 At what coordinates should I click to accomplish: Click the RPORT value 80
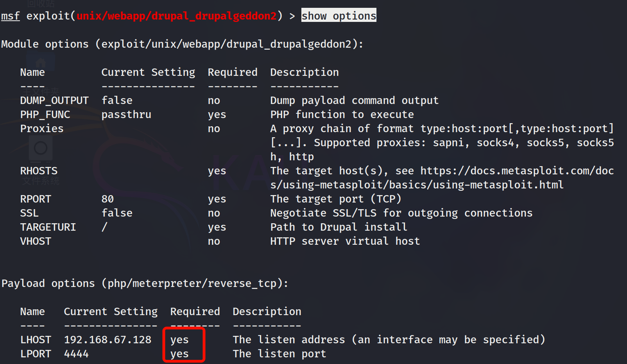107,199
